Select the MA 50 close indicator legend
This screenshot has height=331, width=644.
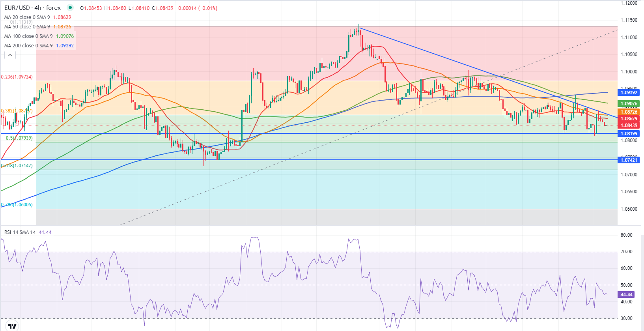pos(38,27)
